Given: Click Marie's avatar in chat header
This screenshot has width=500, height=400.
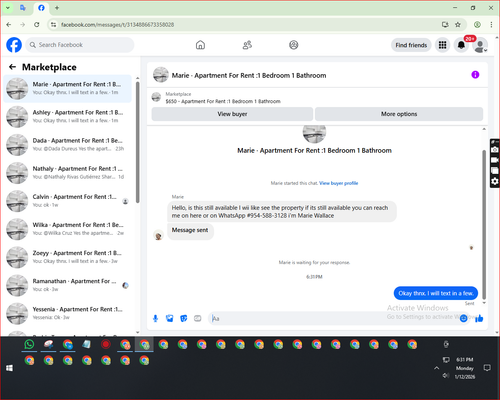Looking at the screenshot, I should tap(161, 75).
